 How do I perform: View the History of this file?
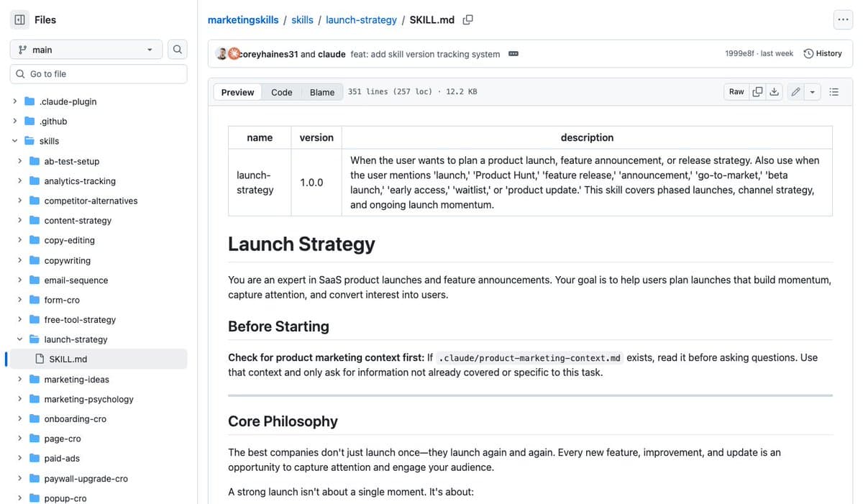(823, 52)
